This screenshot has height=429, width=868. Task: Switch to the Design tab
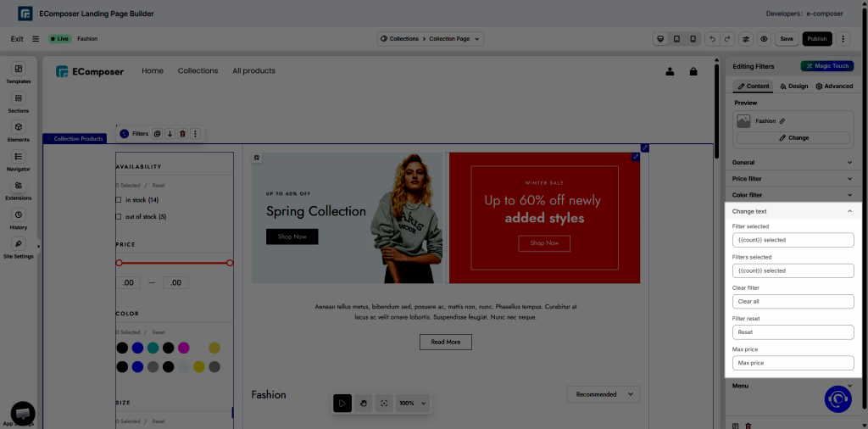(x=793, y=86)
